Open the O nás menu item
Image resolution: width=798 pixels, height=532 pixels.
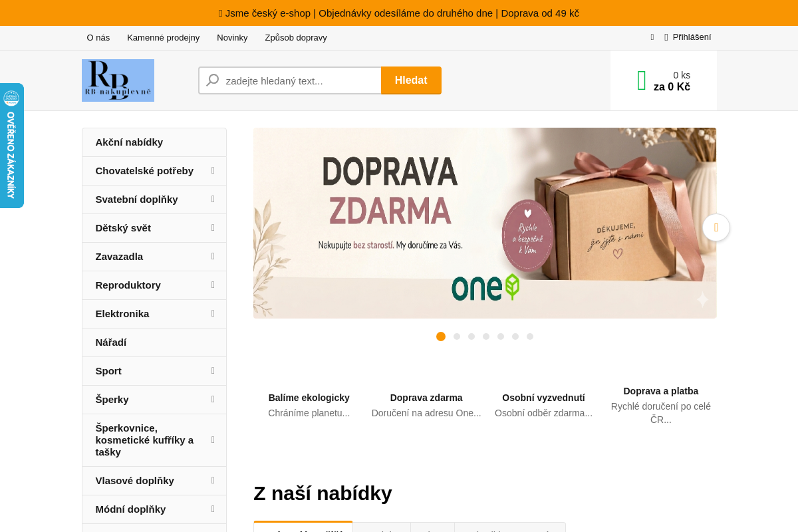point(98,38)
